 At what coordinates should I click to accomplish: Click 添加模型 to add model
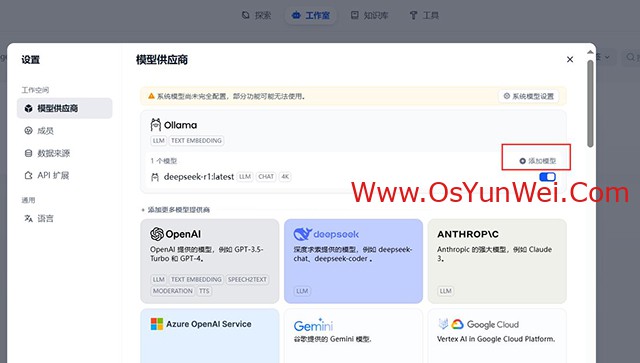pyautogui.click(x=538, y=161)
